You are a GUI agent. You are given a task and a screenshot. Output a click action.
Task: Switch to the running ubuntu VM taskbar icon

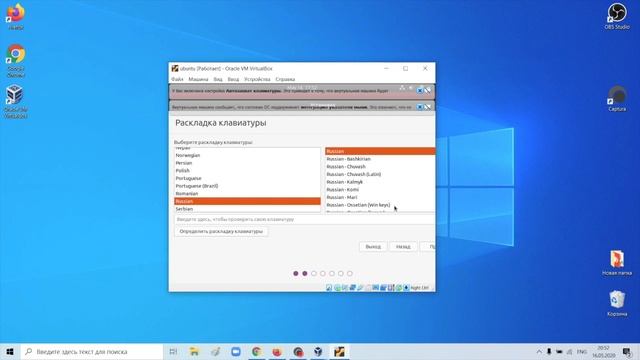click(x=339, y=351)
